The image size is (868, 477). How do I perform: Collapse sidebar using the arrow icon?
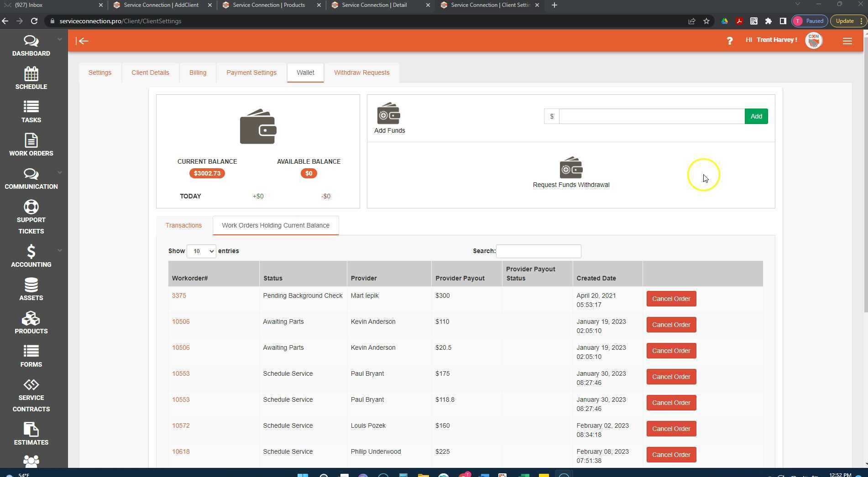point(82,41)
